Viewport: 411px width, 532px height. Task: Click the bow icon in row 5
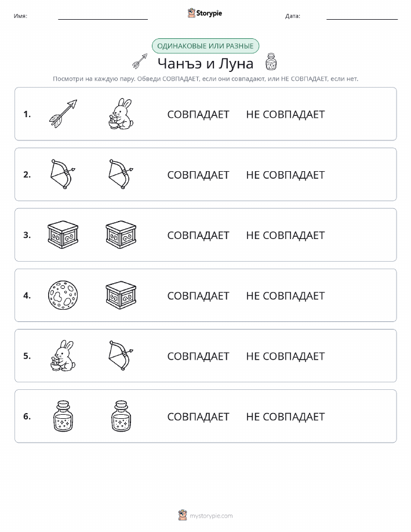tap(121, 356)
